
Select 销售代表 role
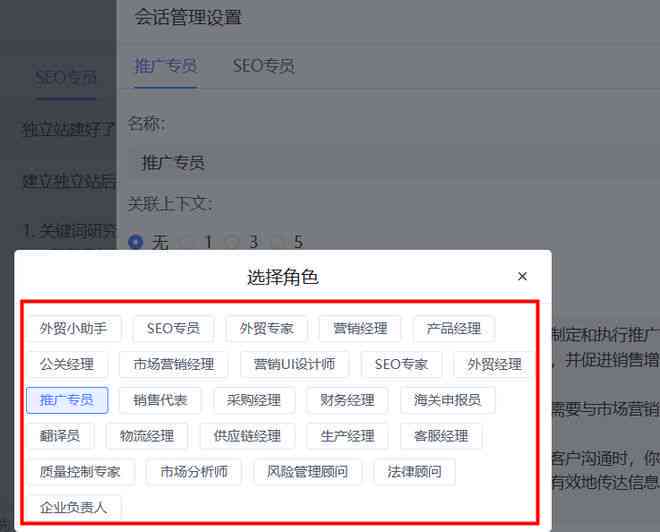point(160,400)
